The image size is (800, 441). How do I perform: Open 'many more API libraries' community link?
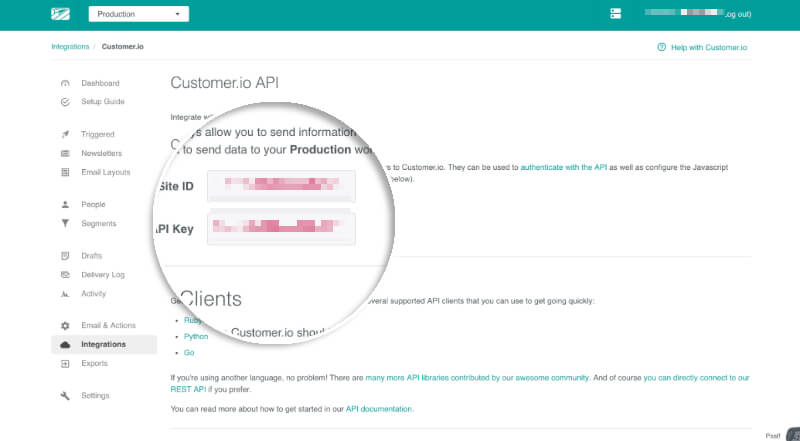point(477,378)
